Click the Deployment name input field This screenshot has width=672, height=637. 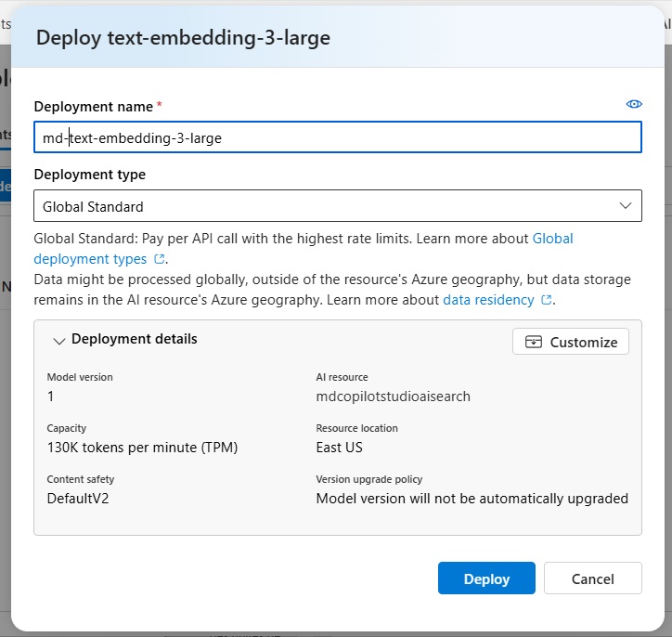pos(338,137)
